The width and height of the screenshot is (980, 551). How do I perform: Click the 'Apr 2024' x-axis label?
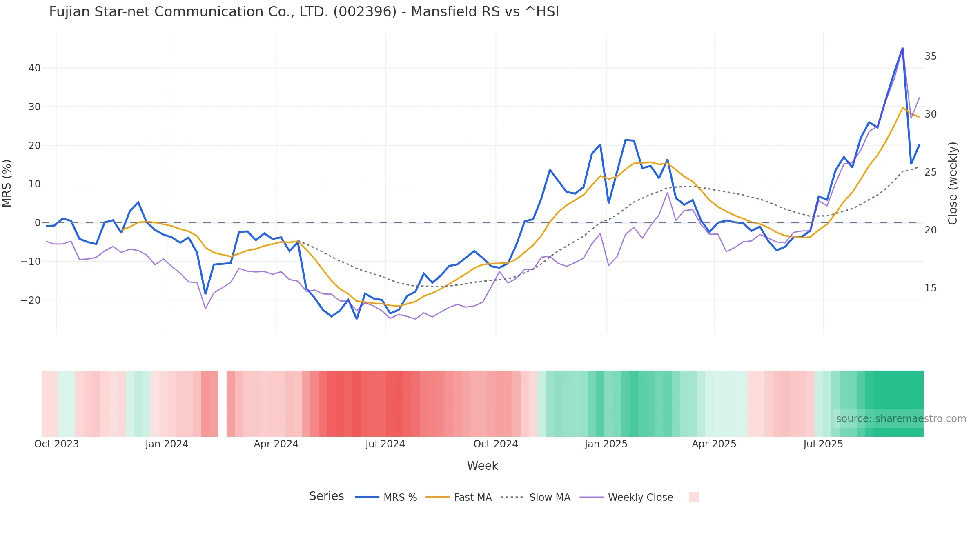276,444
